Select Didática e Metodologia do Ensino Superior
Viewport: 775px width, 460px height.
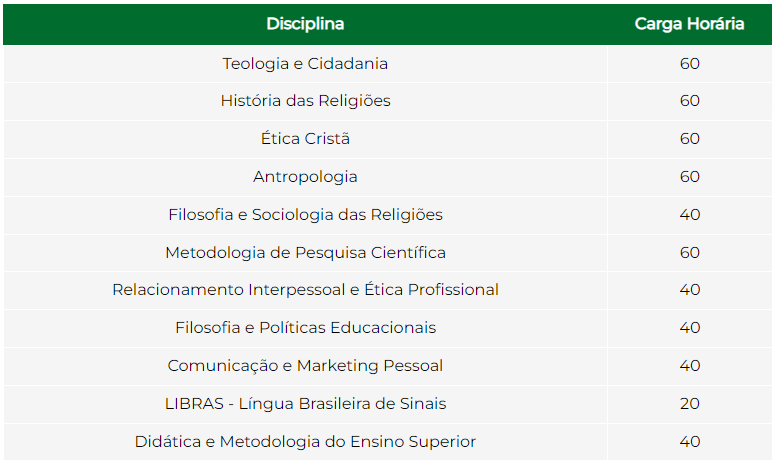305,441
